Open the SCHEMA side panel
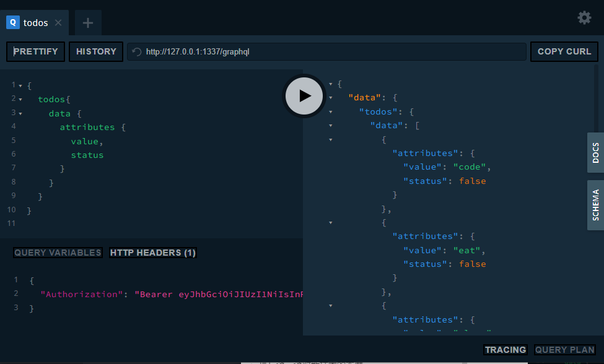The width and height of the screenshot is (604, 364). coord(595,205)
